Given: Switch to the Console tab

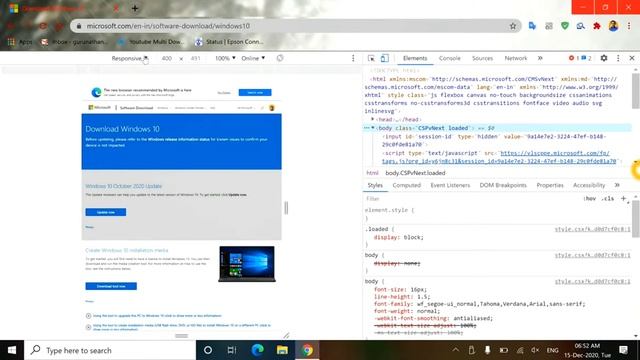Looking at the screenshot, I should coord(449,58).
